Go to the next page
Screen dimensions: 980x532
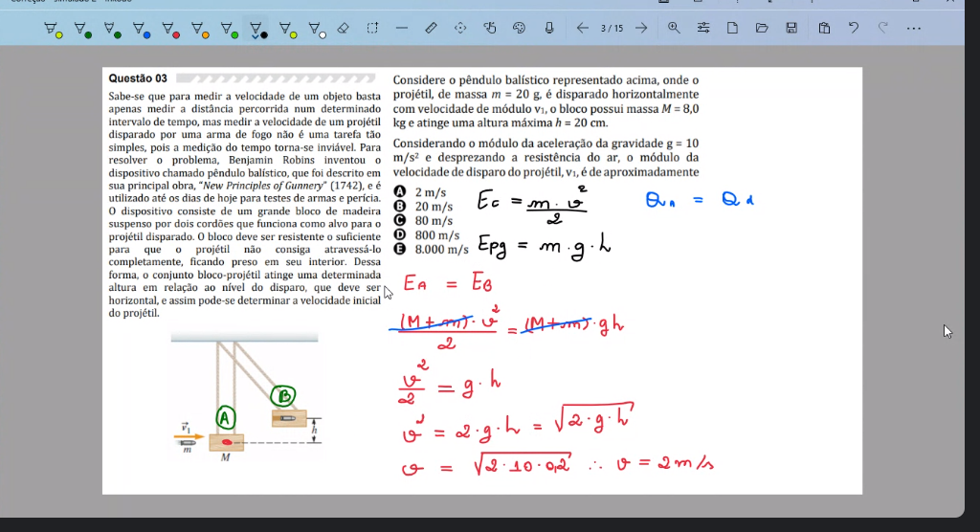click(641, 28)
